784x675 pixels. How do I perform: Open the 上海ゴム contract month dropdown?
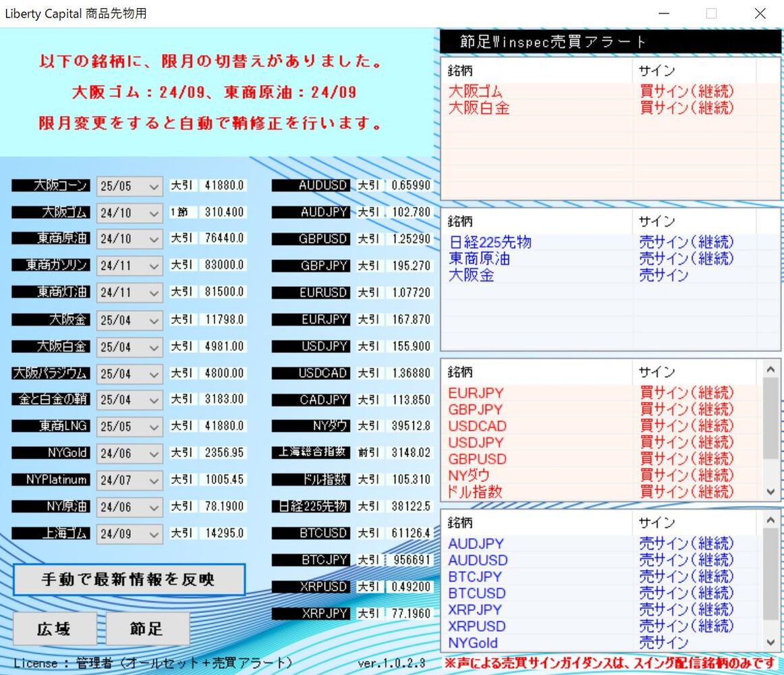point(130,534)
